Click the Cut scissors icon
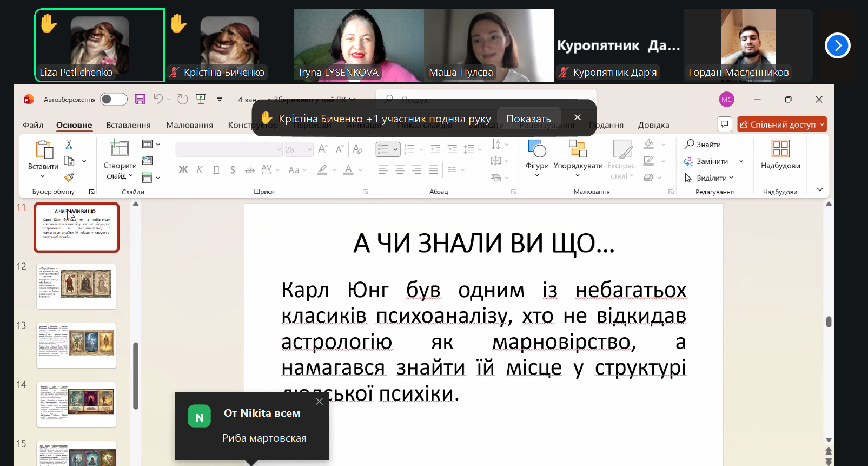 point(69,145)
